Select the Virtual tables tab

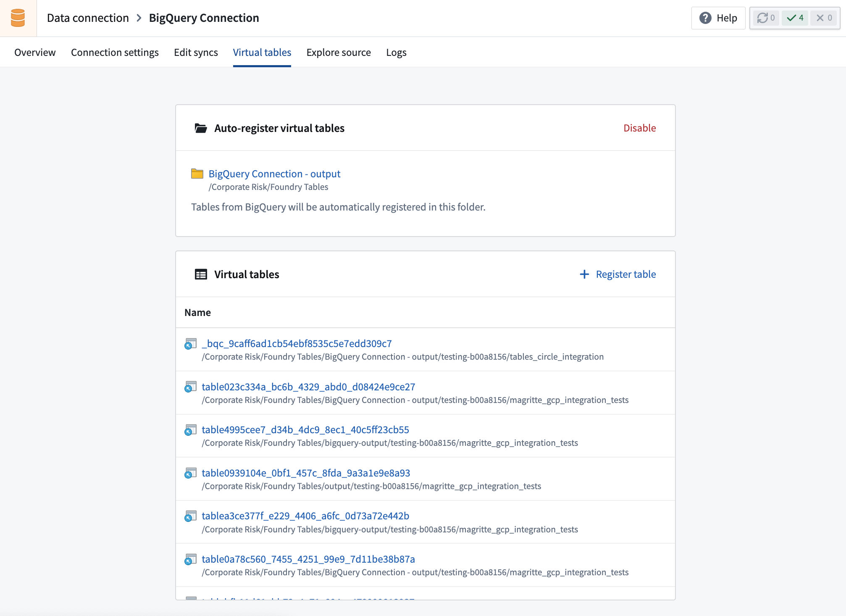pyautogui.click(x=262, y=53)
